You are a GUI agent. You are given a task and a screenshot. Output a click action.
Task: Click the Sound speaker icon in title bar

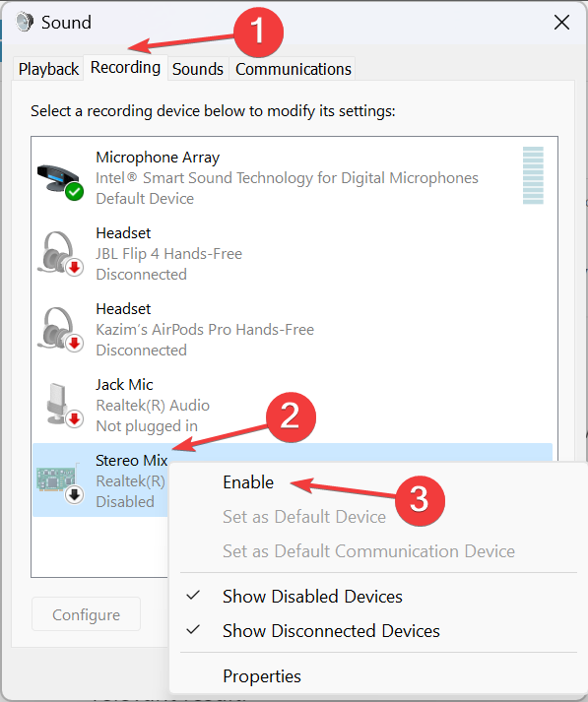pyautogui.click(x=25, y=22)
